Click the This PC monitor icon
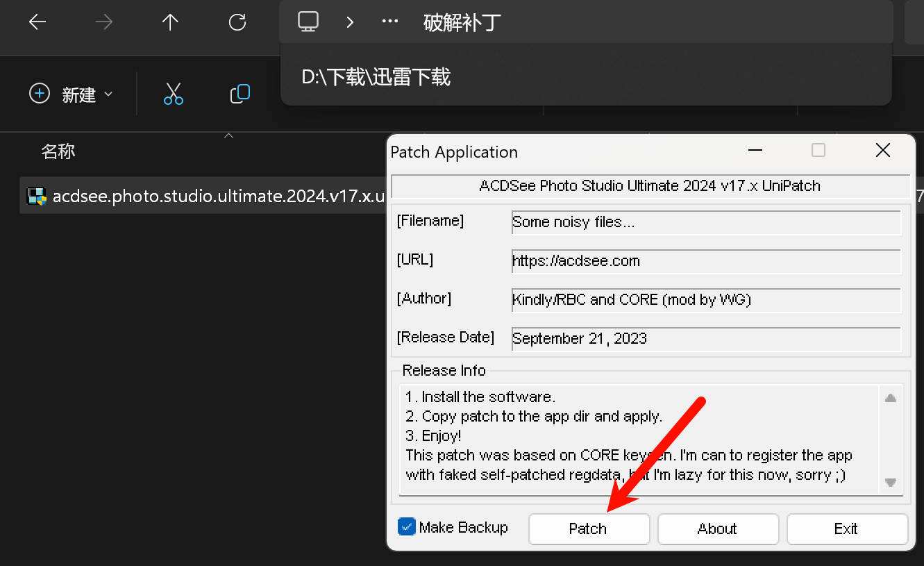Image resolution: width=924 pixels, height=566 pixels. pos(308,22)
